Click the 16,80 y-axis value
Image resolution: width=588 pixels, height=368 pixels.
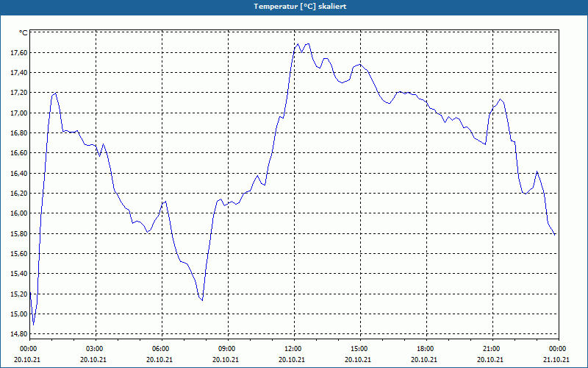[x=19, y=133]
